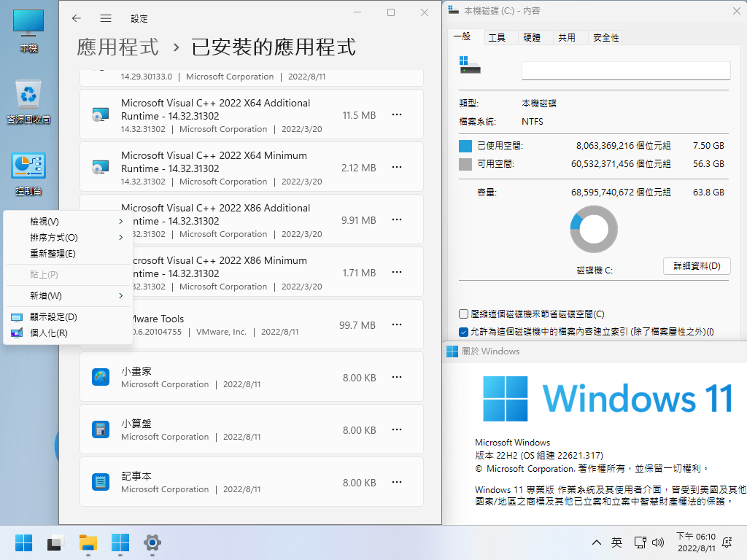Click the 63.8 GB capacity value
The width and height of the screenshot is (747, 560).
coord(708,192)
